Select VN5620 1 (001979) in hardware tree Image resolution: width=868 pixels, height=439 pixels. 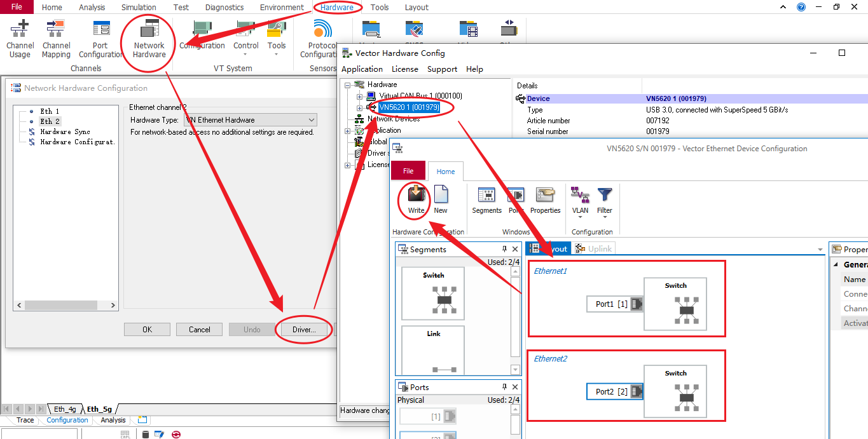coord(409,107)
